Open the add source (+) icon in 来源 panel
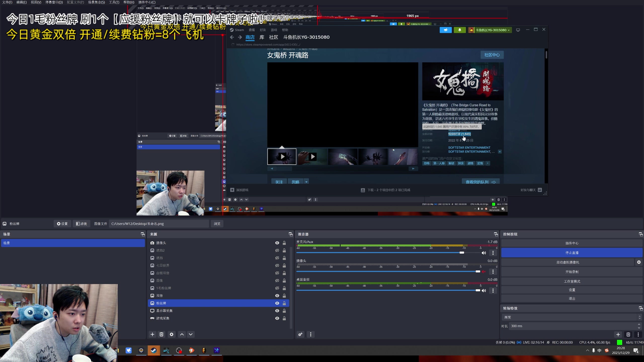The image size is (644, 362). point(152,334)
